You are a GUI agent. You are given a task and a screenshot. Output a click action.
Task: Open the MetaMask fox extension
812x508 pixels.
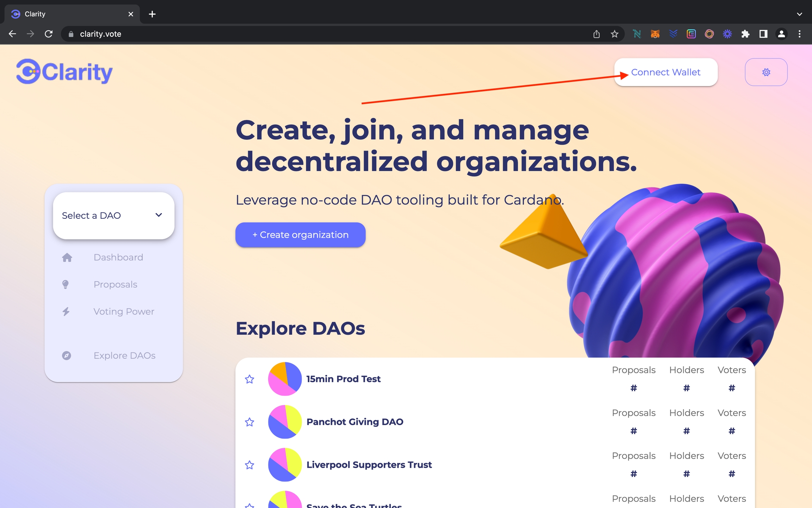[655, 34]
